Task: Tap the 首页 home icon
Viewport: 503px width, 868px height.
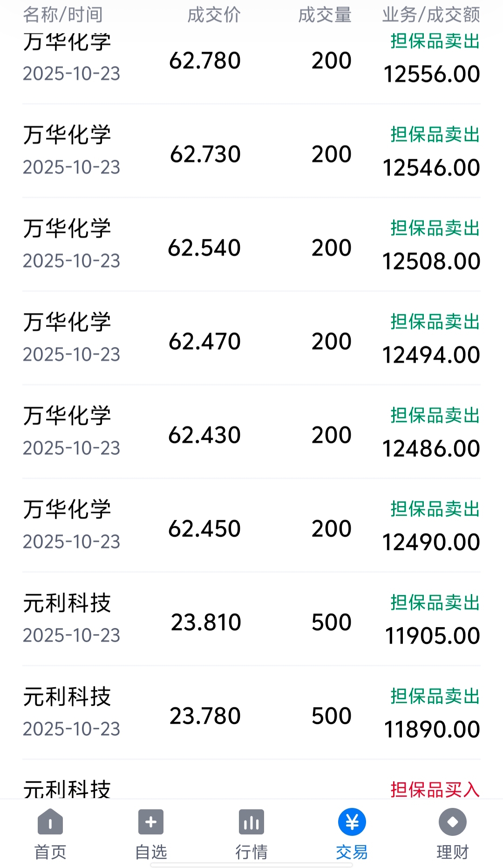Action: pos(50,822)
